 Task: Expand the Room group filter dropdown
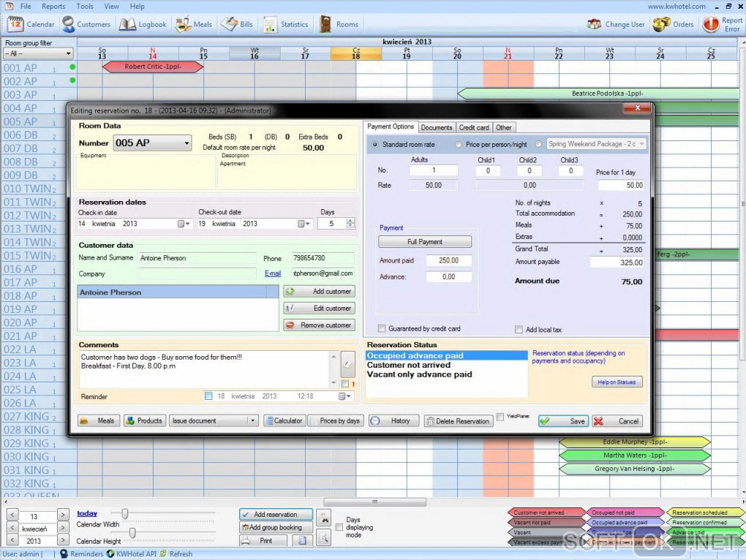point(68,53)
